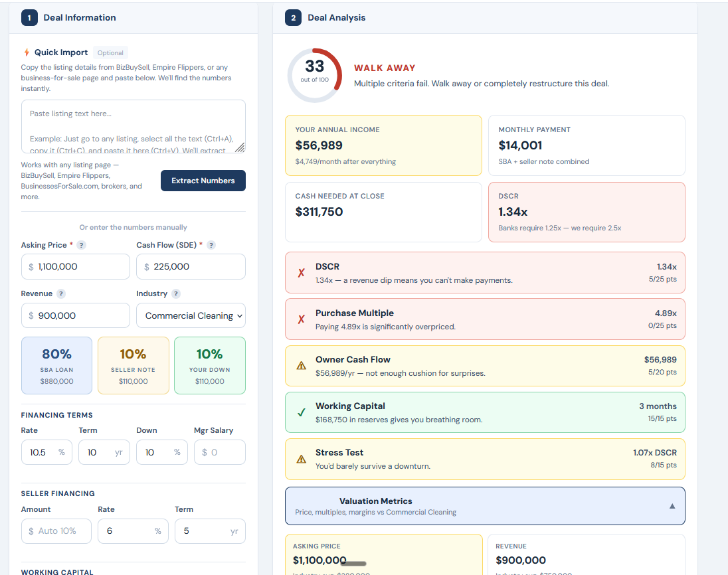Open the Industry dropdown showing Commercial Cleaning
Screen dimensions: 728x575
click(191, 315)
